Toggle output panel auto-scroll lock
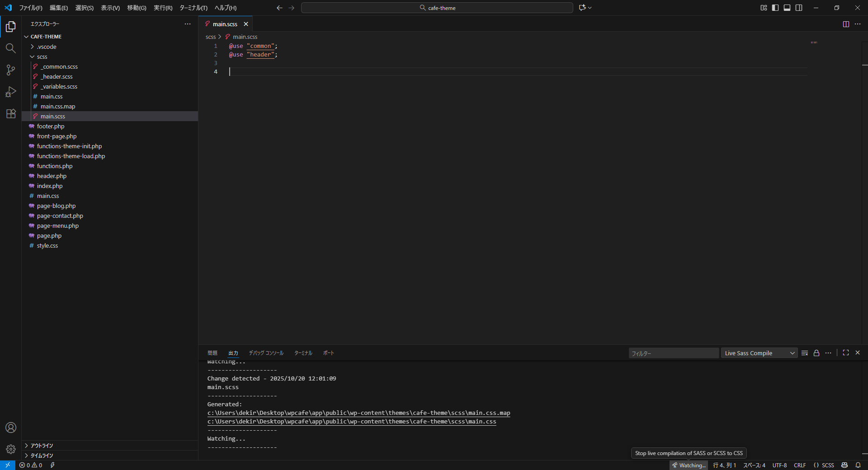This screenshot has width=868, height=470. coord(816,353)
